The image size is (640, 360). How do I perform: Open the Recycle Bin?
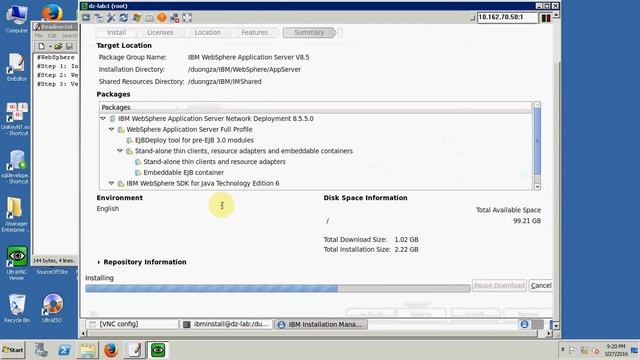point(17,308)
